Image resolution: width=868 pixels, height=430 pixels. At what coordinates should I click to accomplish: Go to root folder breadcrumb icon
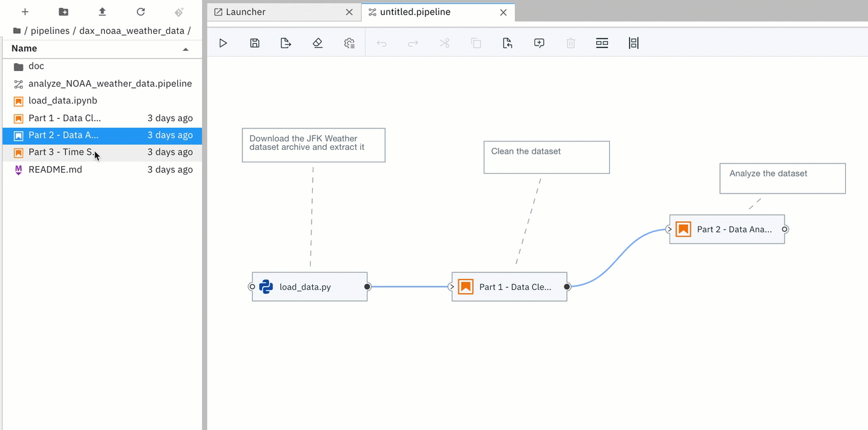point(17,31)
